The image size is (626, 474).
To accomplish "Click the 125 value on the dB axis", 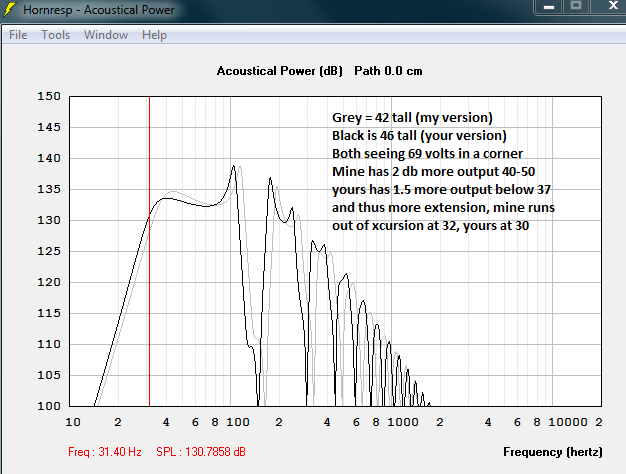I will point(49,251).
